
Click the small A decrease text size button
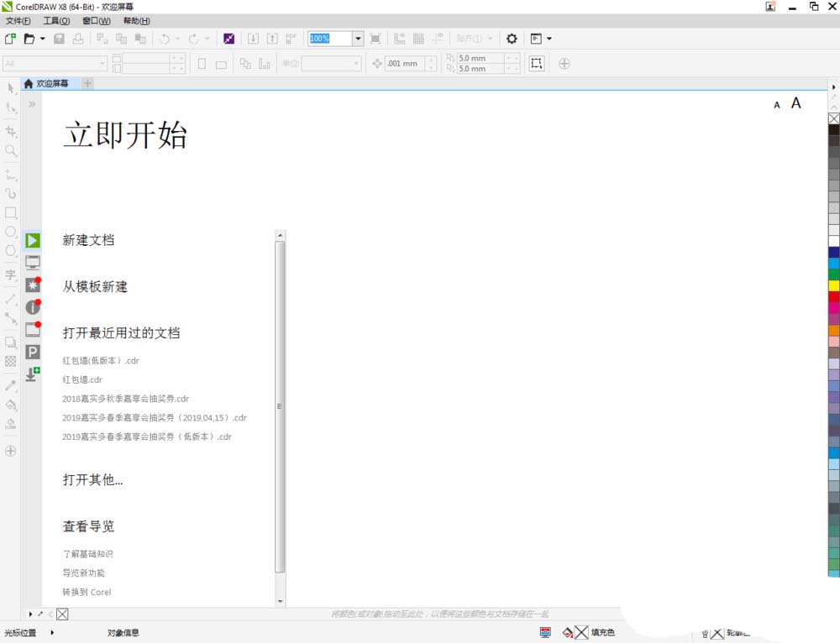(x=777, y=106)
